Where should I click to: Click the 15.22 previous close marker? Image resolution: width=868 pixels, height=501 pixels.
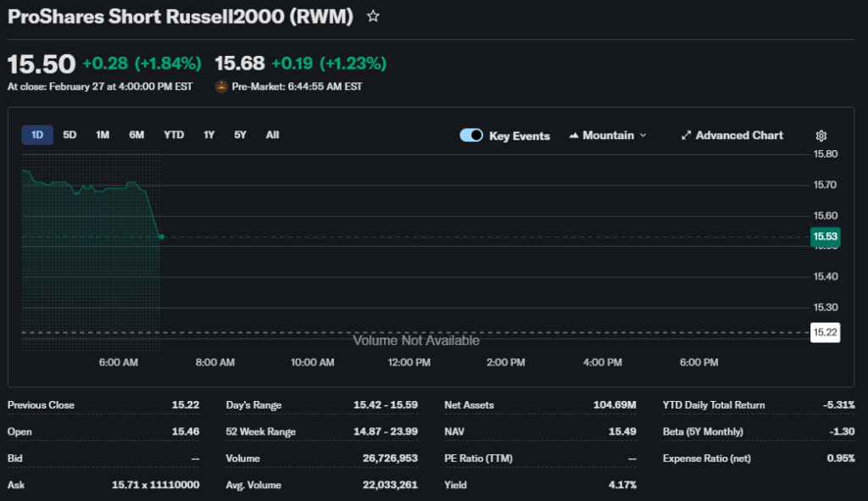click(825, 332)
